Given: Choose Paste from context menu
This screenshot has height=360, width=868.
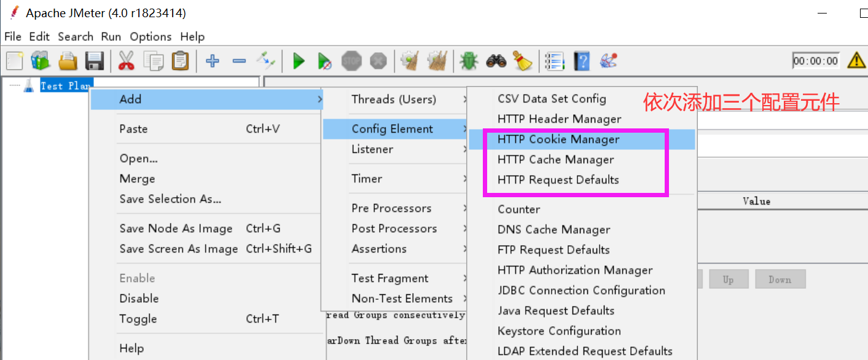Looking at the screenshot, I should coord(207,129).
